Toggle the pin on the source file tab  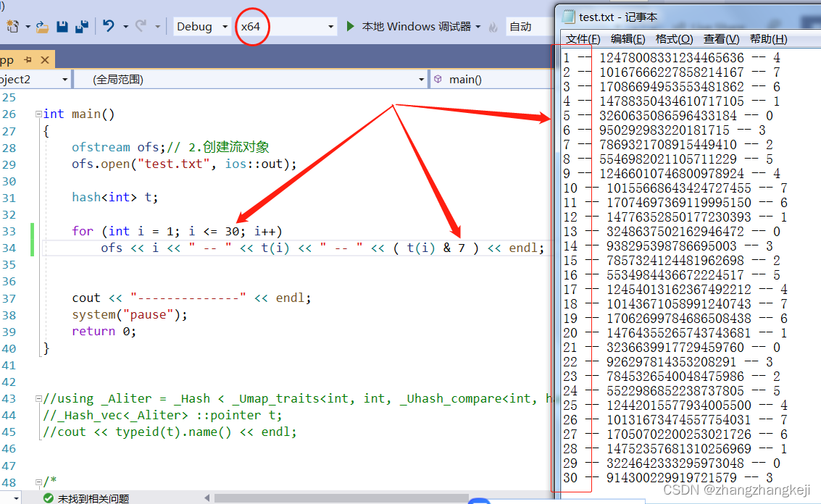click(28, 60)
